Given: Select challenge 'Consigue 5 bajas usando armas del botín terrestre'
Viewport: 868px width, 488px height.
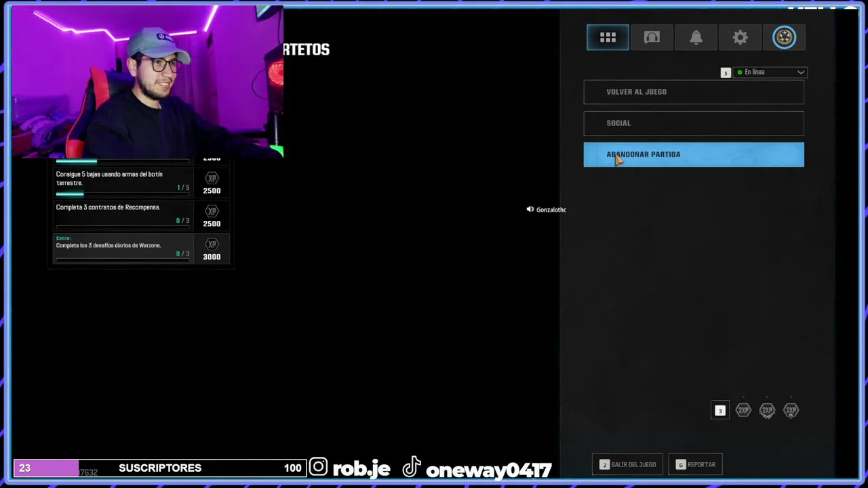Looking at the screenshot, I should coord(141,183).
